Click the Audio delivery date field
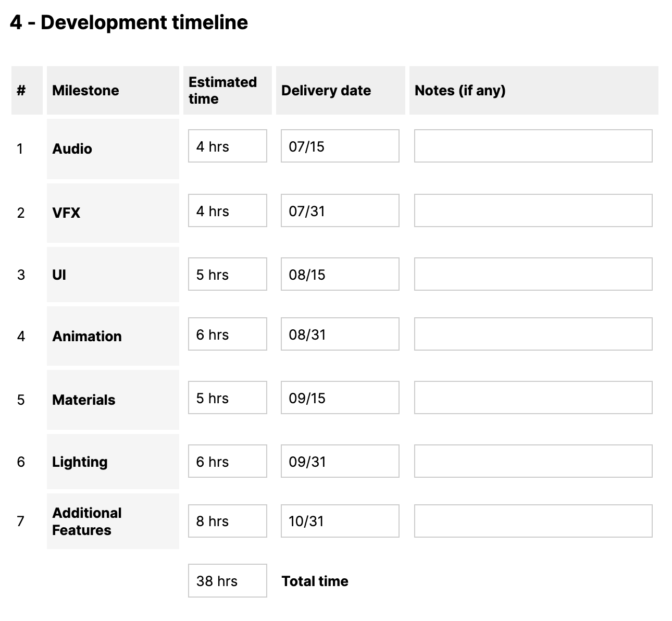 coord(340,146)
